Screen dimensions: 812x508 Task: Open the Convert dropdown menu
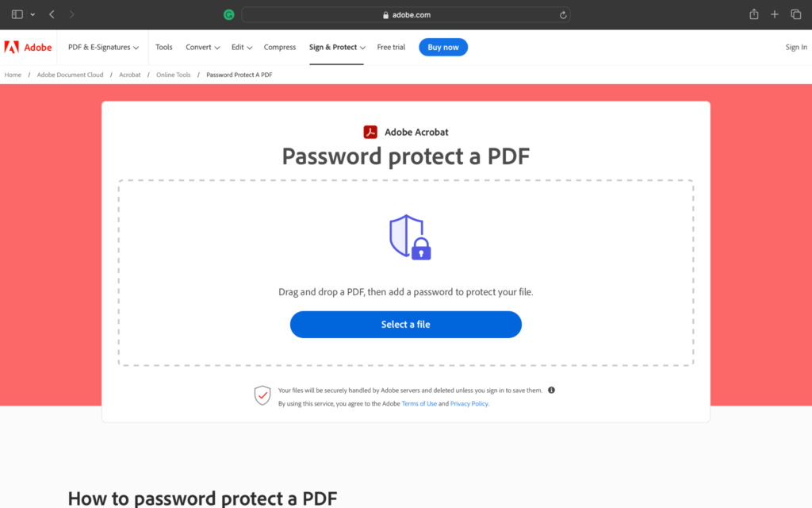(203, 48)
